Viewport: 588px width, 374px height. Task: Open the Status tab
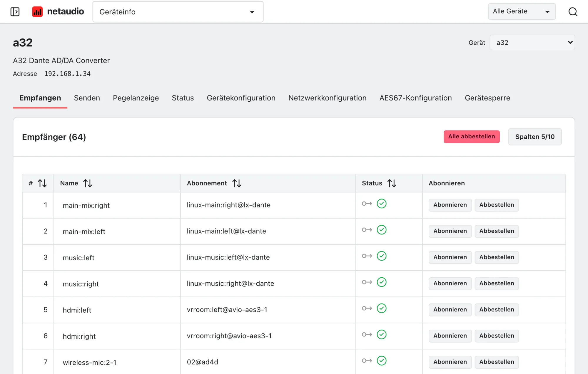pos(183,98)
